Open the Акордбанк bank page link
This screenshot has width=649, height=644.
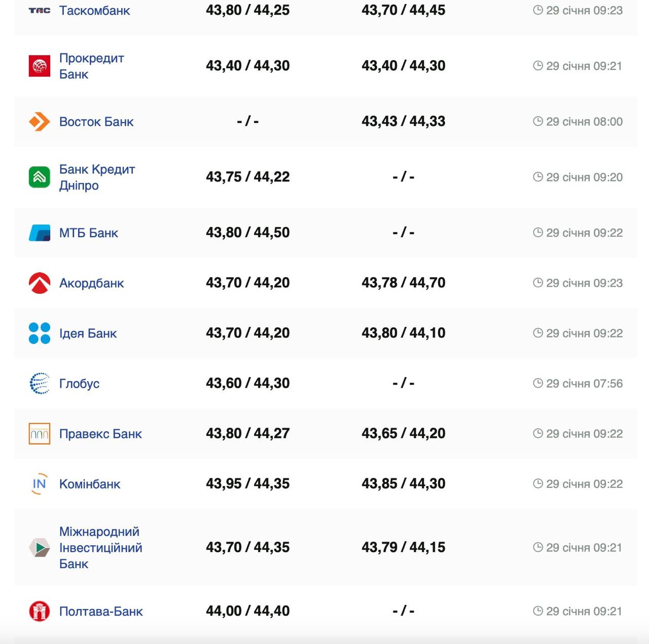92,283
